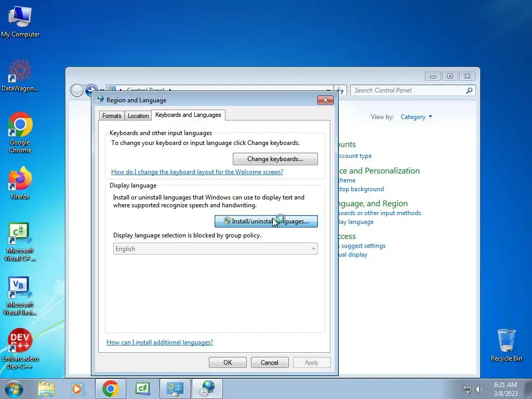This screenshot has height=399, width=532.
Task: Open View by Category dropdown
Action: [x=416, y=117]
